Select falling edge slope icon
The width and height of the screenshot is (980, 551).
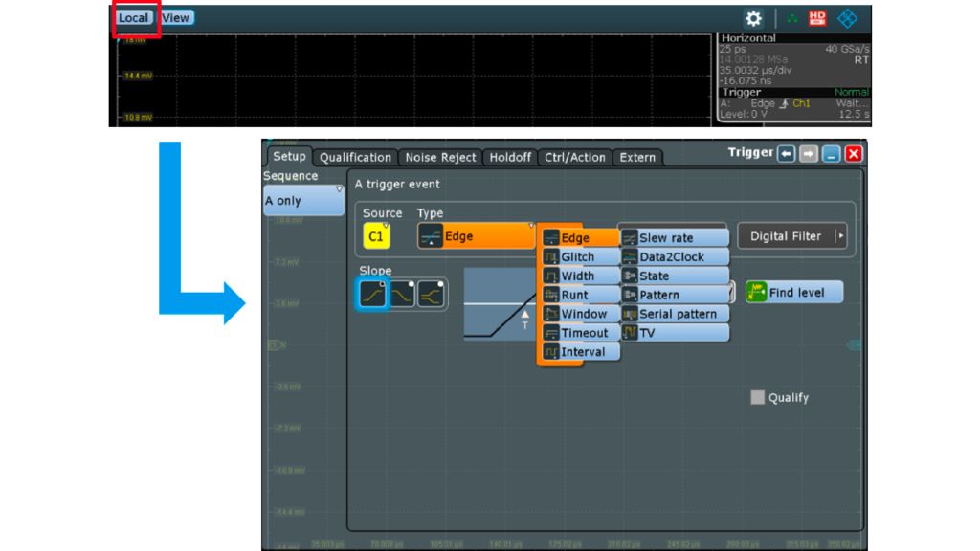point(402,294)
